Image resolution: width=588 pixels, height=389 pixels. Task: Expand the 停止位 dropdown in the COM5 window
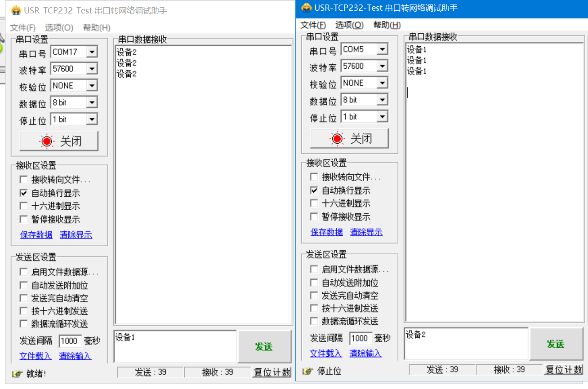click(x=382, y=117)
